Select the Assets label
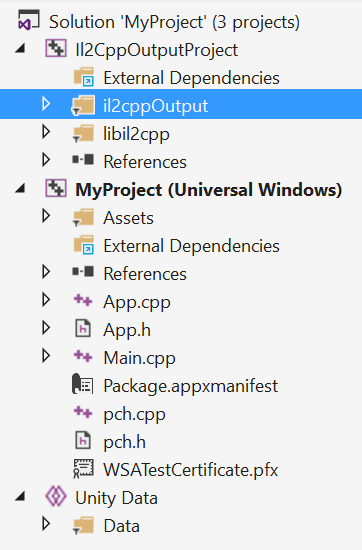Image resolution: width=362 pixels, height=550 pixels. 128,218
